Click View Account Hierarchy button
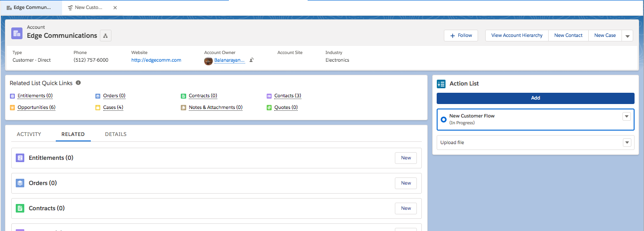 coord(517,36)
